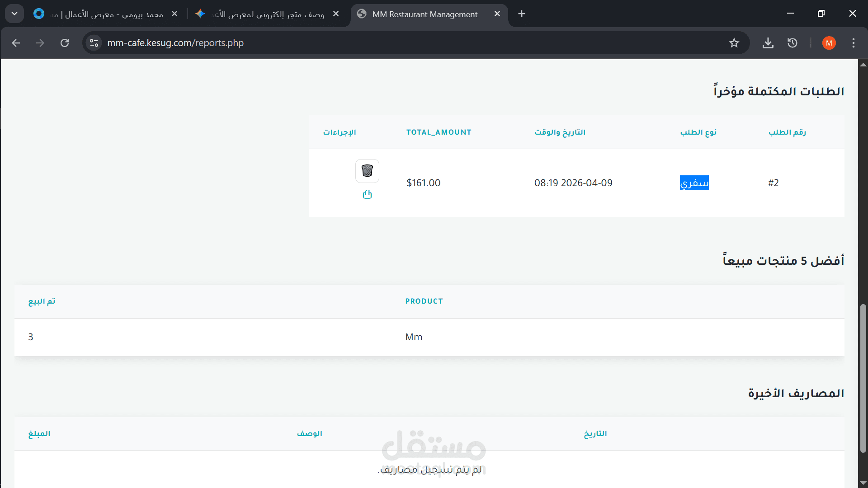This screenshot has width=868, height=488.
Task: Click the scrollbar down arrow
Action: [863, 483]
